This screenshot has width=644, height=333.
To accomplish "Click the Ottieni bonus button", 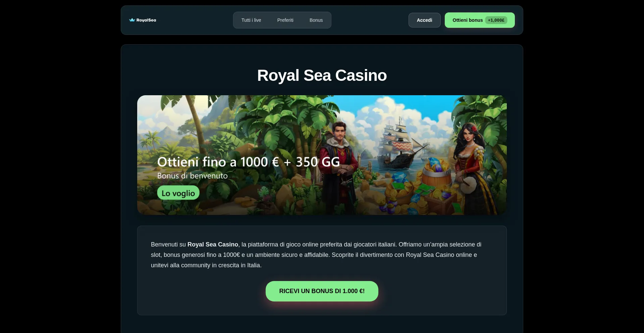I will tap(480, 20).
